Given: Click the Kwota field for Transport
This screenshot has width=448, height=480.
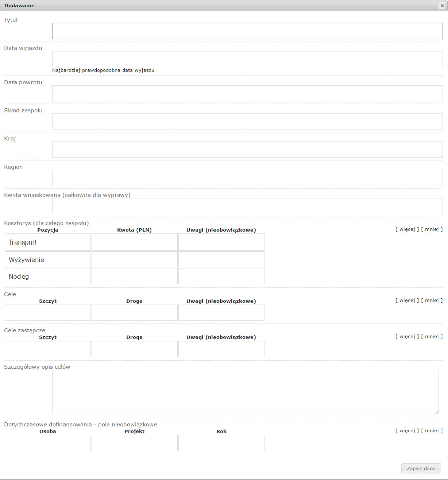Looking at the screenshot, I should coord(135,242).
